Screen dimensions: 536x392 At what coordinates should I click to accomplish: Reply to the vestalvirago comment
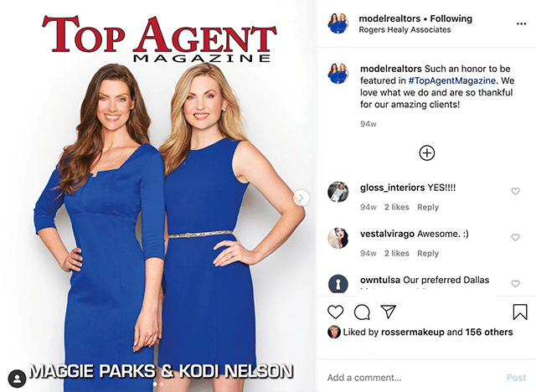[x=428, y=254]
